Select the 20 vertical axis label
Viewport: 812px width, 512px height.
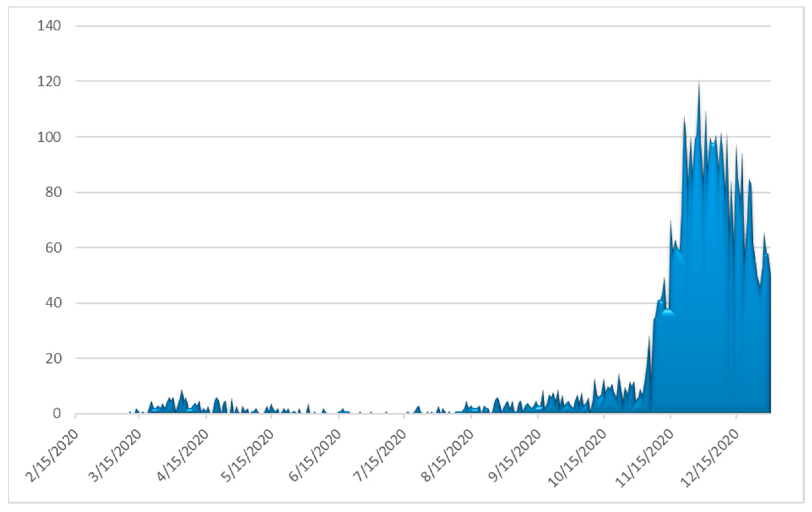(53, 358)
